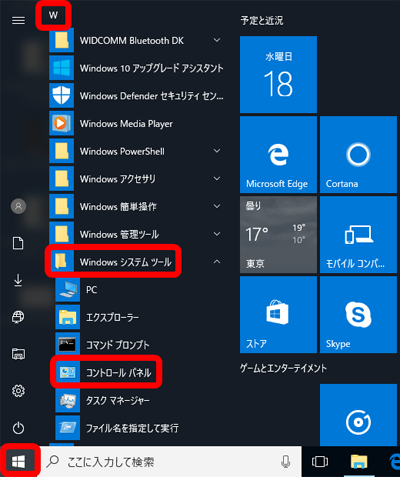This screenshot has width=400, height=477.
Task: Open the Skype tile
Action: (x=358, y=314)
